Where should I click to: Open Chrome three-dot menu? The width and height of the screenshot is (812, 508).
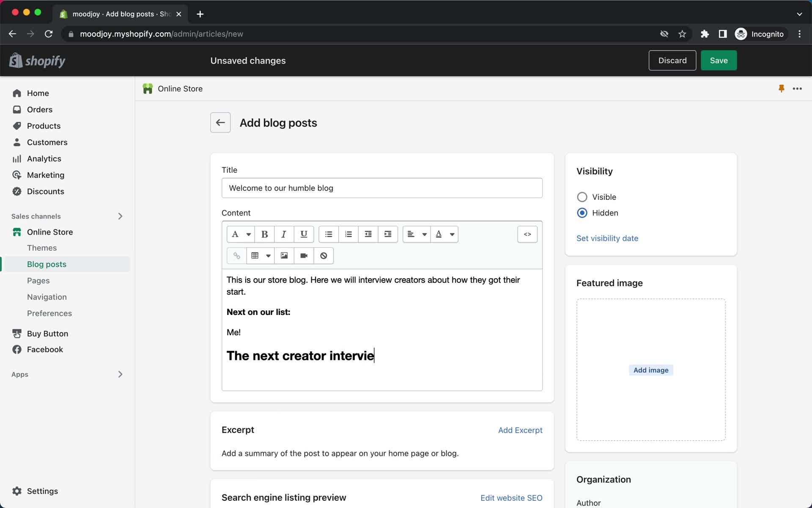pyautogui.click(x=799, y=34)
